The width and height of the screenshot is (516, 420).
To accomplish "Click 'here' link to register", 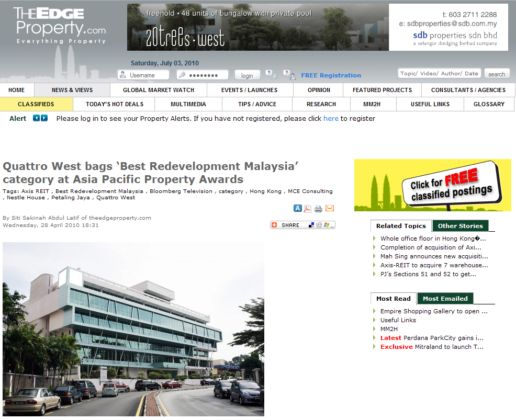I will click(x=331, y=118).
